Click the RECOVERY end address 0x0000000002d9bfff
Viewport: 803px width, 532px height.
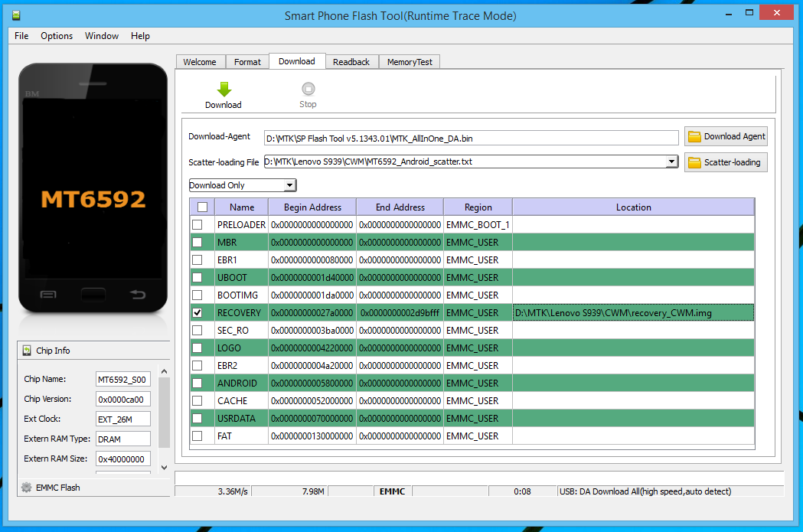click(x=400, y=313)
